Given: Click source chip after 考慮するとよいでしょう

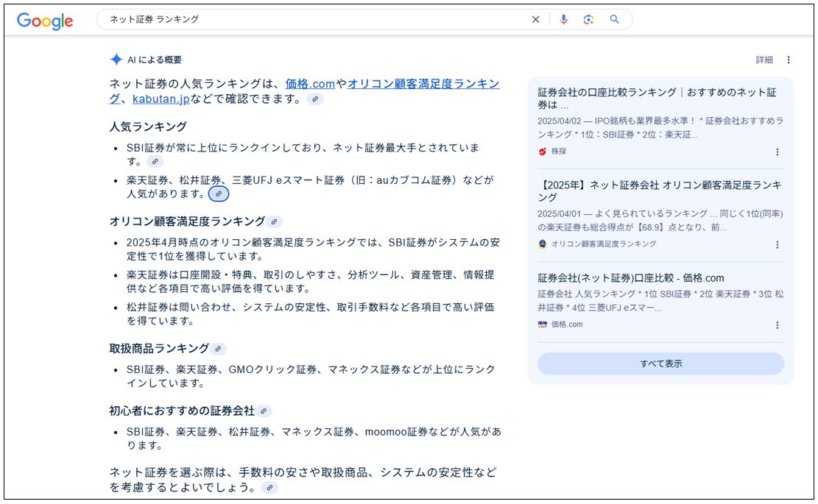Looking at the screenshot, I should (x=269, y=488).
